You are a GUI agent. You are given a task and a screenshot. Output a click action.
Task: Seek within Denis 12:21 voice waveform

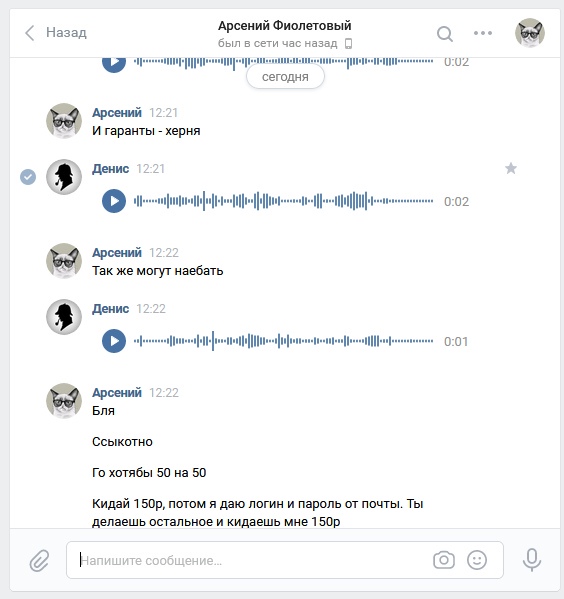(284, 201)
